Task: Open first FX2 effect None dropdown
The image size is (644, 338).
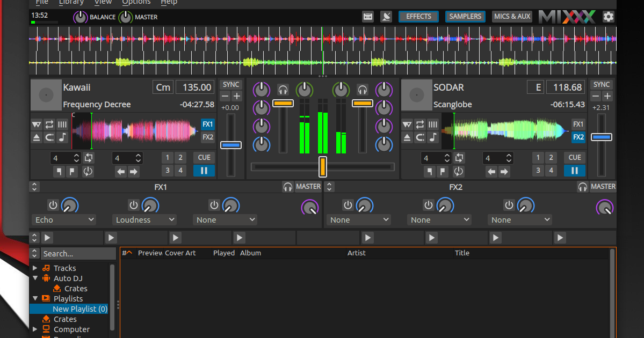Action: point(358,220)
